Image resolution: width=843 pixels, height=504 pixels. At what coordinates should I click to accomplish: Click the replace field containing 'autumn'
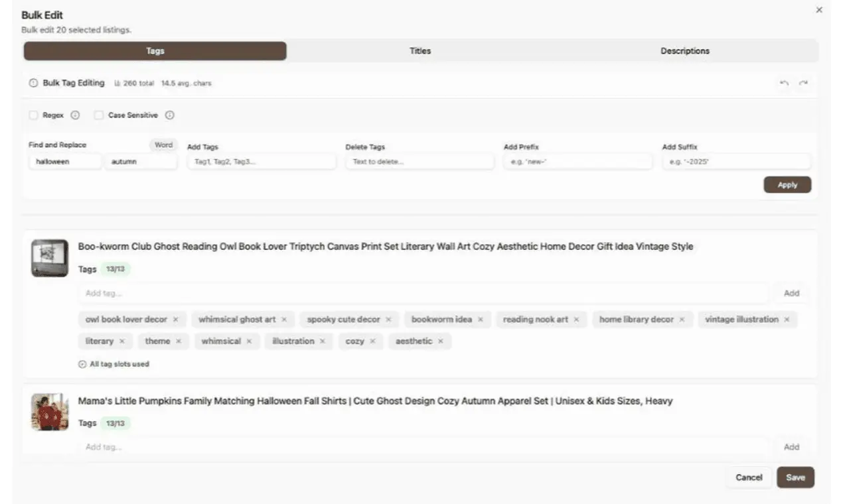click(141, 162)
